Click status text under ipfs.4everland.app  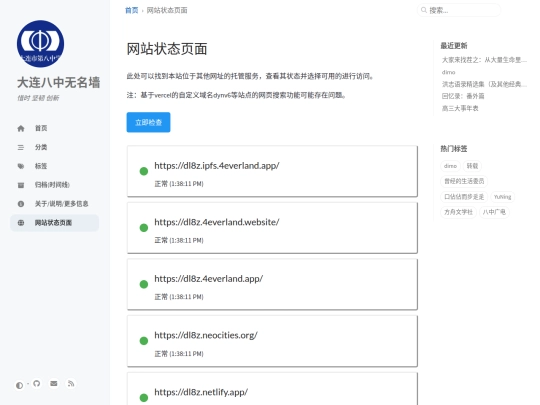click(179, 184)
